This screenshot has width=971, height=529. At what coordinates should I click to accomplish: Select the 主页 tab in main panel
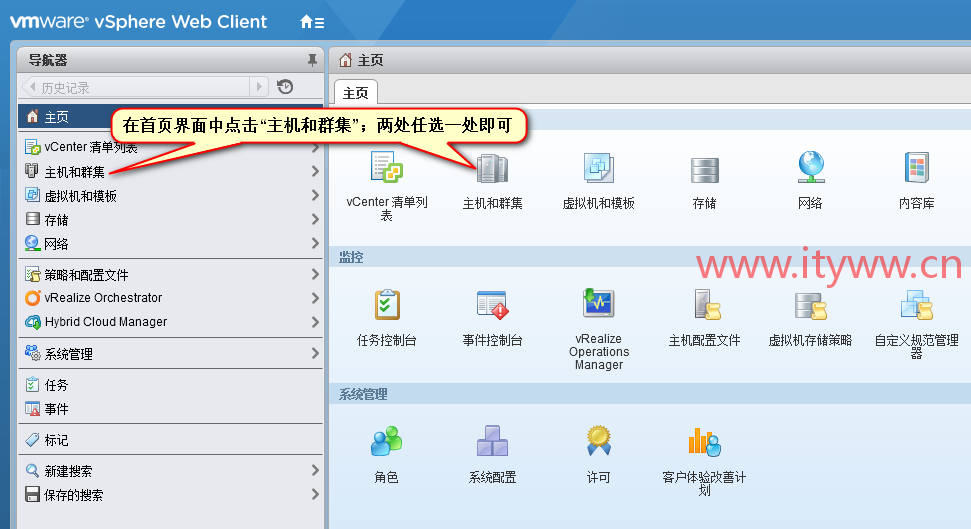pyautogui.click(x=355, y=93)
